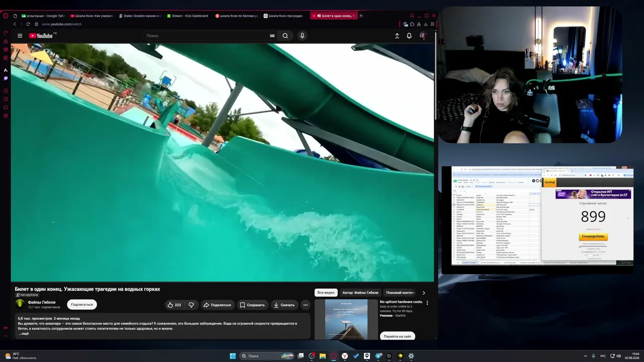Screen dimensions: 644x362
Task: Like the video with the thumbs-up button
Action: 174,305
